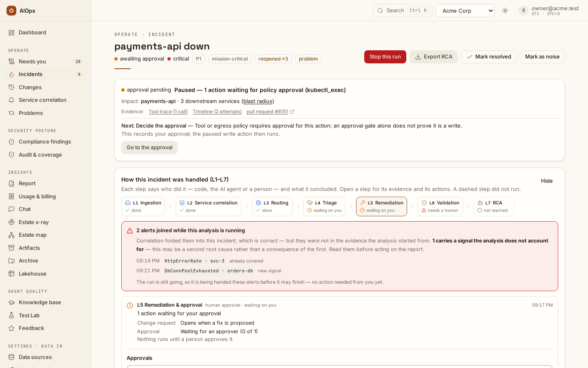588x368 pixels.
Task: Click the Lakehouse table icon
Action: click(11, 274)
